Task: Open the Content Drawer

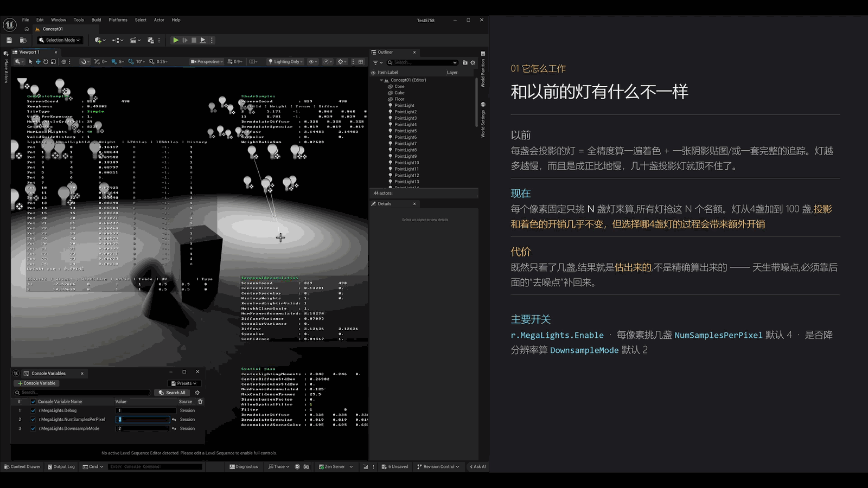Action: click(22, 467)
